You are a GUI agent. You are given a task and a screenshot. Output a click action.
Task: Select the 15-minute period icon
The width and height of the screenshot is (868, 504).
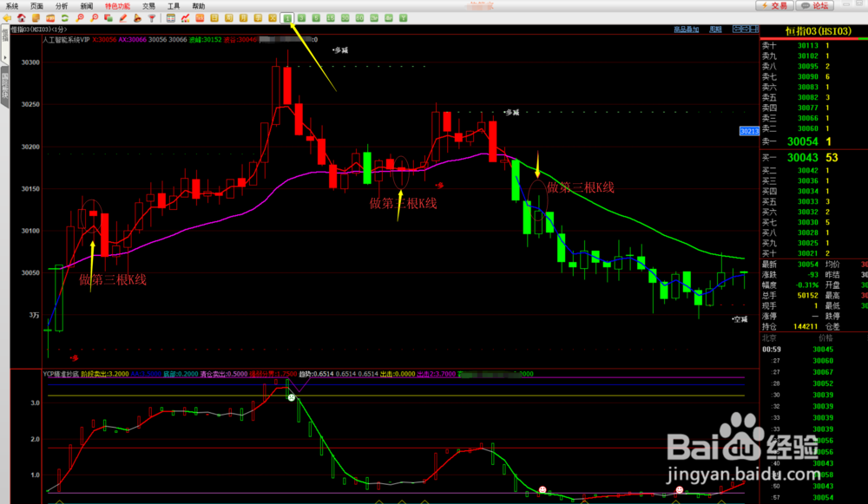(x=331, y=18)
